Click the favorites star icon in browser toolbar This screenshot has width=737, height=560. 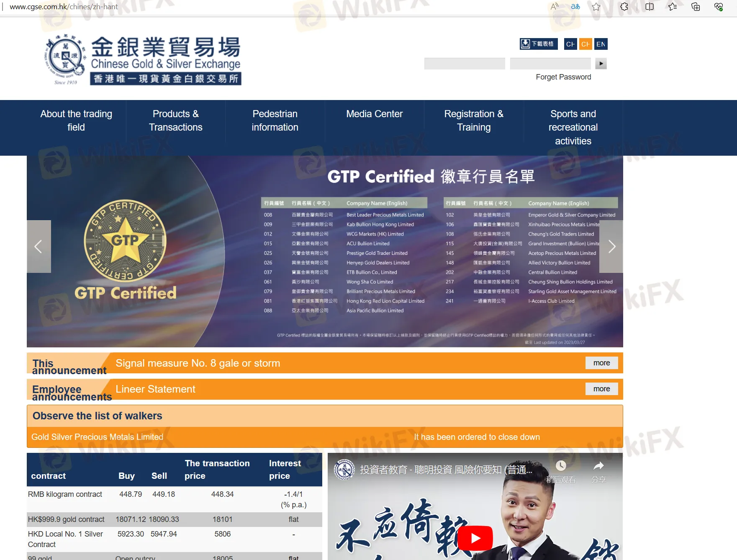(x=596, y=7)
